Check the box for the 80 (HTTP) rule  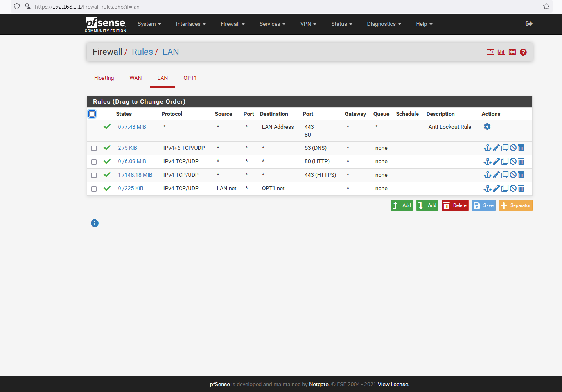(x=94, y=162)
